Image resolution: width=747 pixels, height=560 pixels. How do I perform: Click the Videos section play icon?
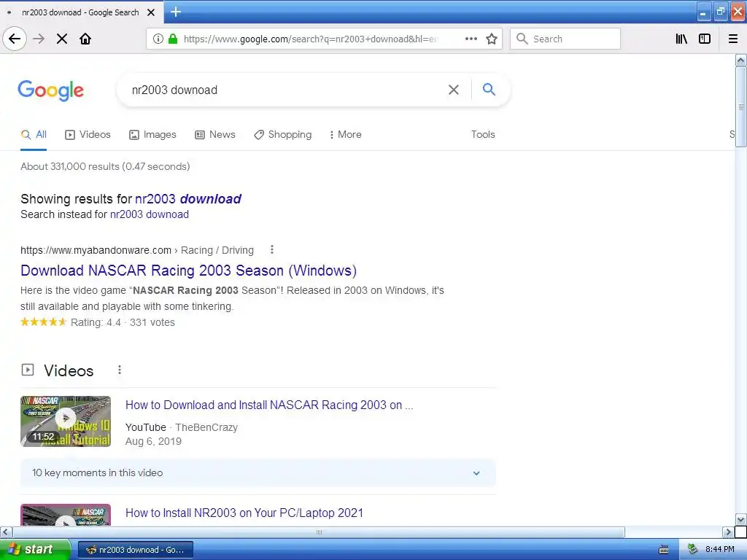(x=28, y=370)
